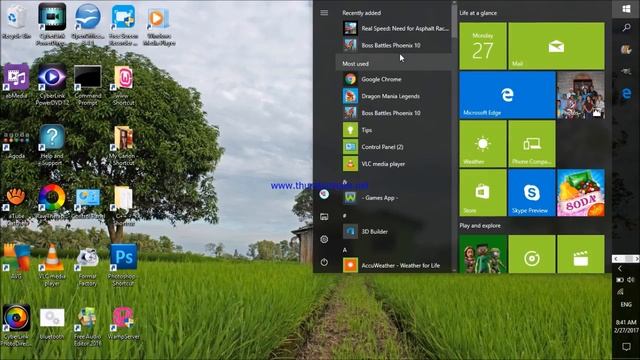The width and height of the screenshot is (640, 360).
Task: Open the Weather tile
Action: coord(483,144)
